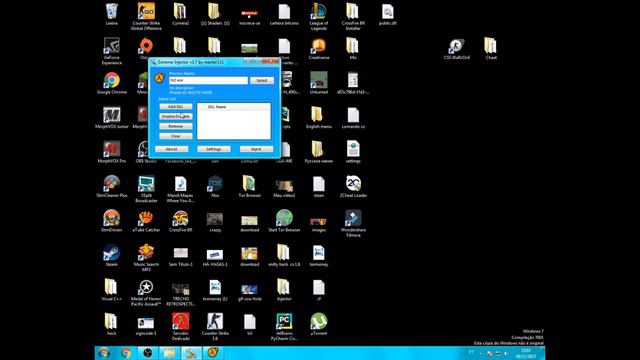Viewport: 640px width, 360px height.
Task: Open Settings in Extreme Injector
Action: pos(214,149)
